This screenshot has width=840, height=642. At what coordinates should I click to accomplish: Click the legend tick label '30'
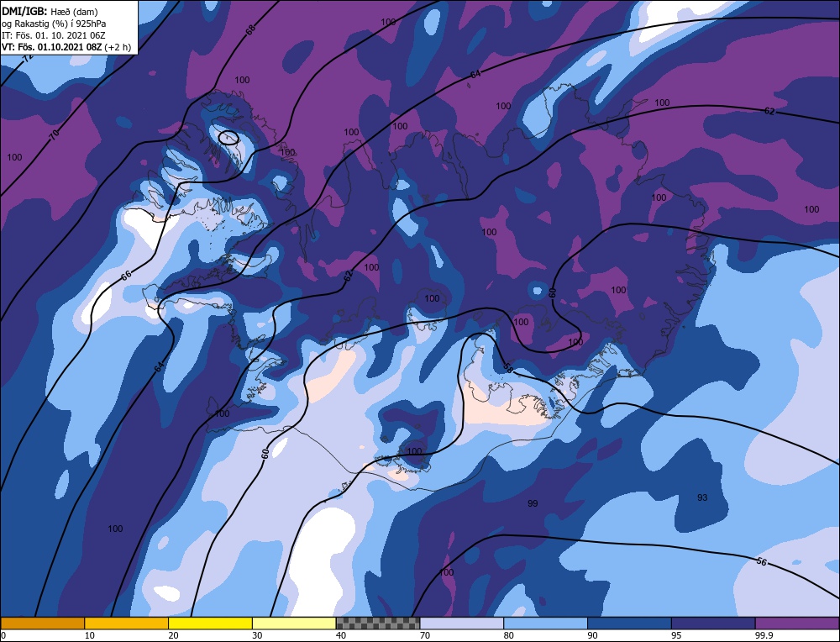pyautogui.click(x=258, y=635)
